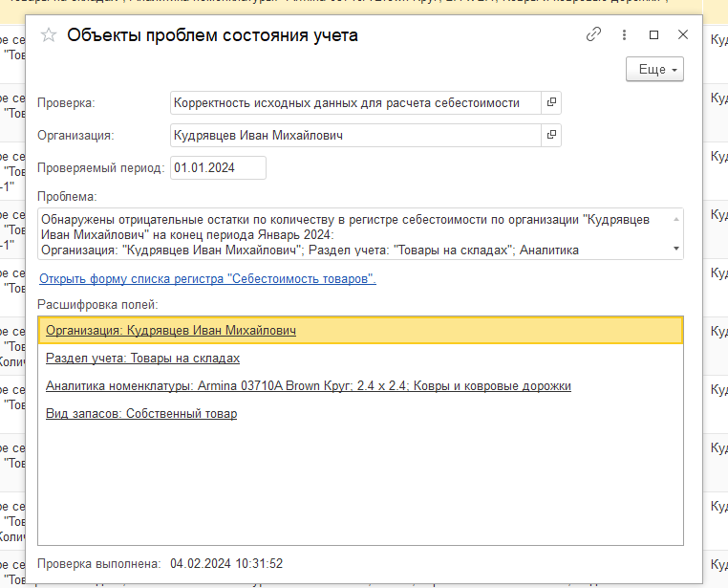Click the Проверяемый период date field
The height and width of the screenshot is (588, 728).
[217, 168]
